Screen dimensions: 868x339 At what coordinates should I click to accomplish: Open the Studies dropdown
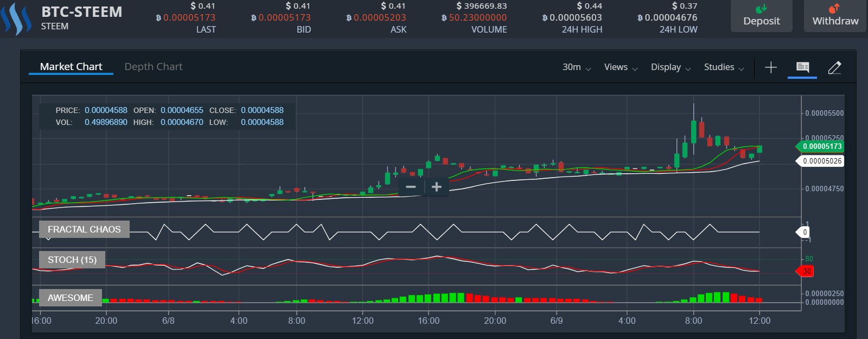(724, 67)
